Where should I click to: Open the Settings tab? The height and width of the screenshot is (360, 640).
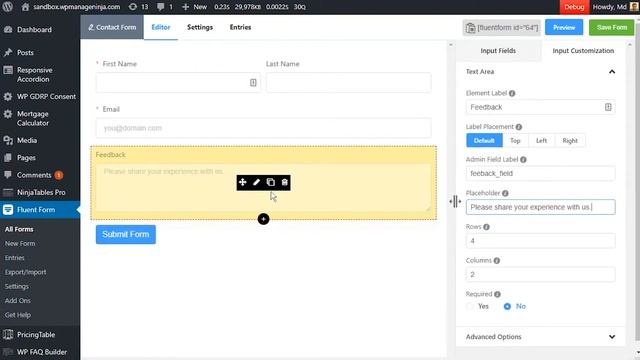(200, 27)
